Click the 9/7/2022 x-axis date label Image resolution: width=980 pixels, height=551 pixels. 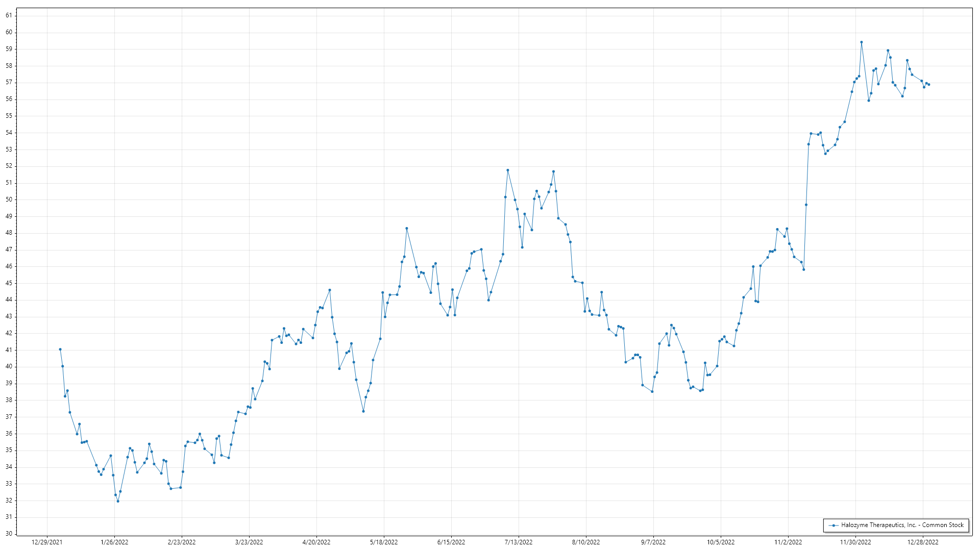(x=653, y=542)
